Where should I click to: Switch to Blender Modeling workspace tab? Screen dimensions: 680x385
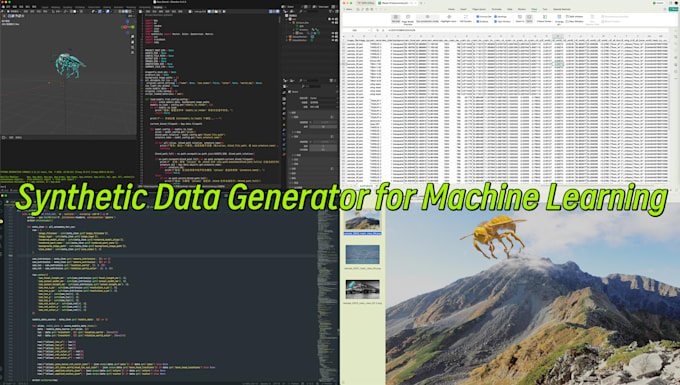coord(56,7)
